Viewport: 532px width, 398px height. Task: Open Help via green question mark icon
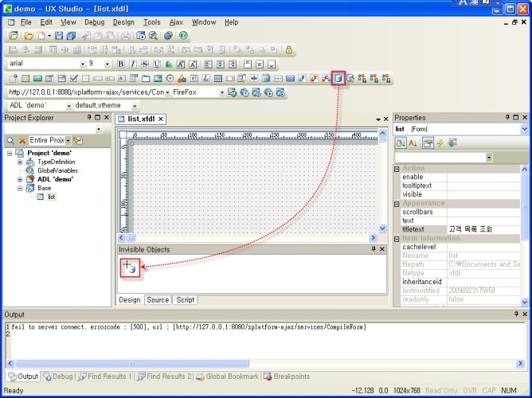[183, 36]
